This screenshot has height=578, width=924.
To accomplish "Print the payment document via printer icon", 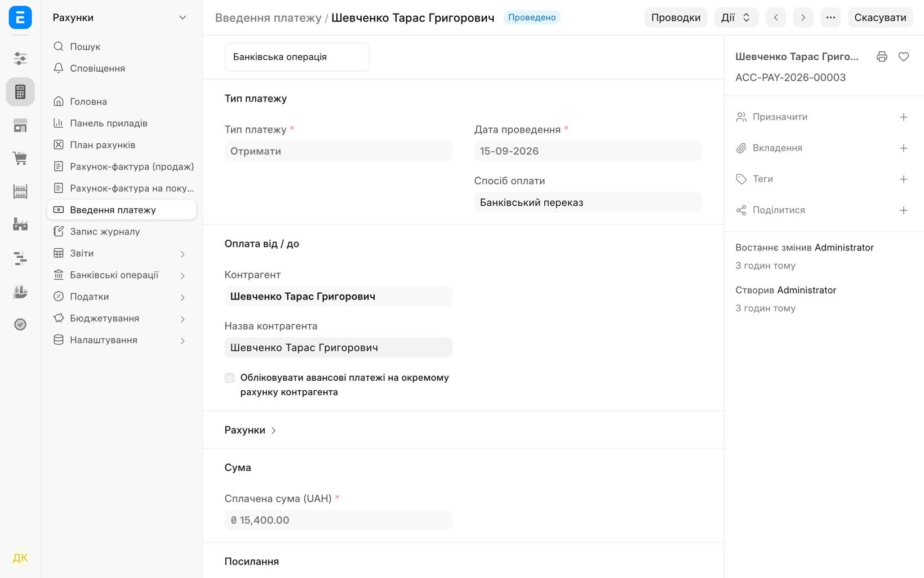I will (x=882, y=56).
